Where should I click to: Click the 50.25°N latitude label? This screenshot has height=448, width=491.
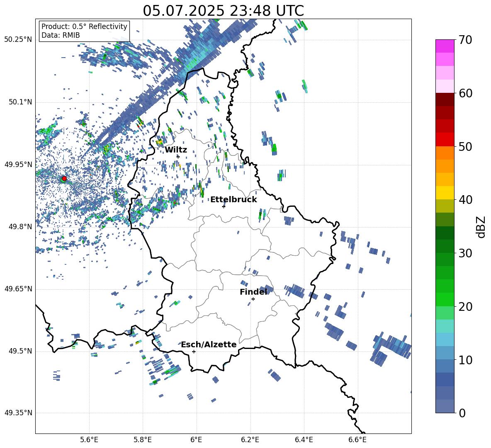click(18, 39)
